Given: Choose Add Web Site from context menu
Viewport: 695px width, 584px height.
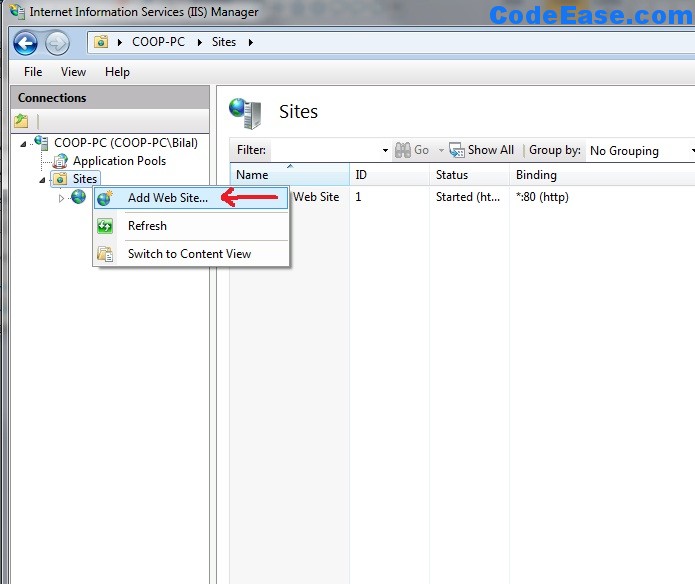Looking at the screenshot, I should pos(191,198).
